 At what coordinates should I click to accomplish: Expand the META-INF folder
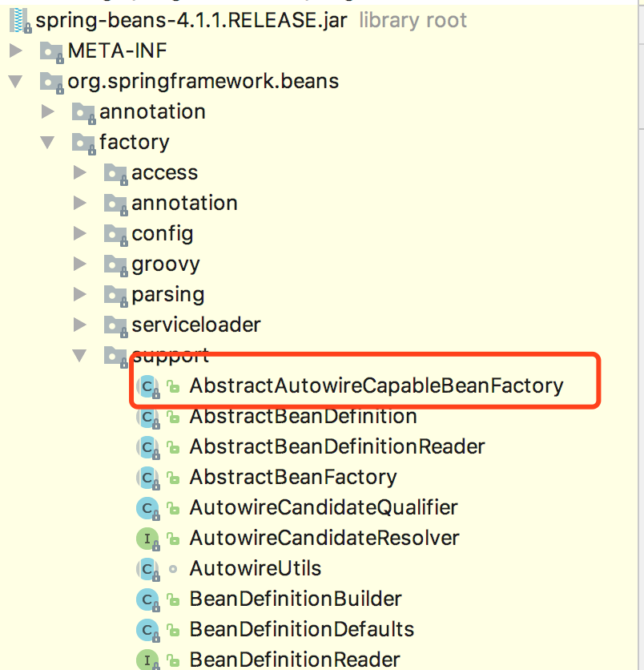tap(16, 50)
